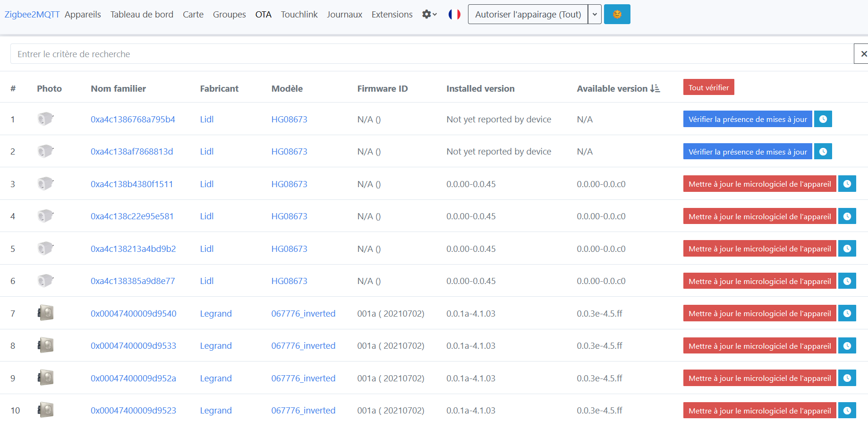868x422 pixels.
Task: Click the Legrand device photo in row 8
Action: [x=46, y=345]
